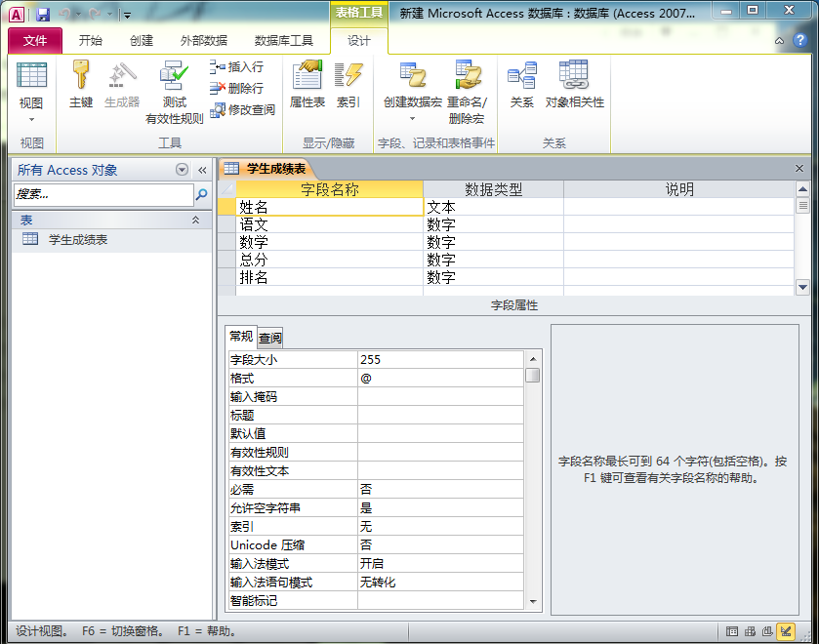The image size is (819, 644).
Task: Click the Save icon in quick access toolbar
Action: [x=43, y=15]
